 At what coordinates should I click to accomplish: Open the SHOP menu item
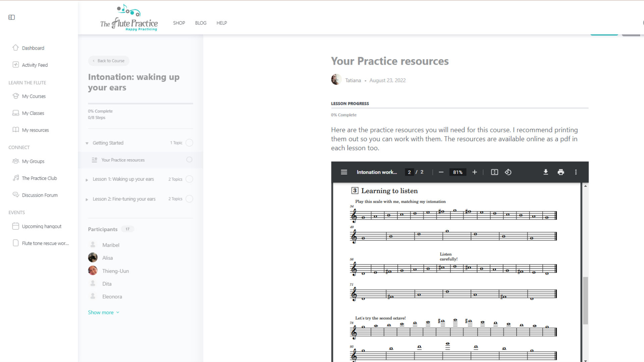[179, 23]
